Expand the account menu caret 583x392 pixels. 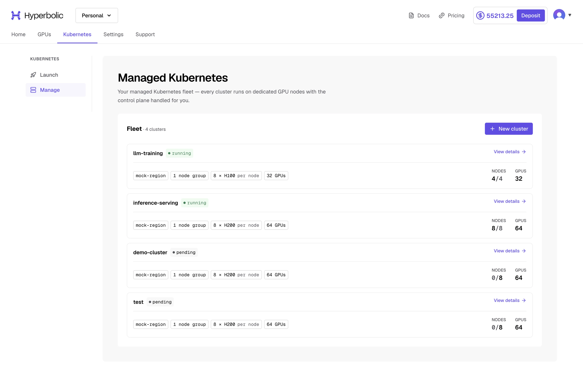click(x=570, y=15)
